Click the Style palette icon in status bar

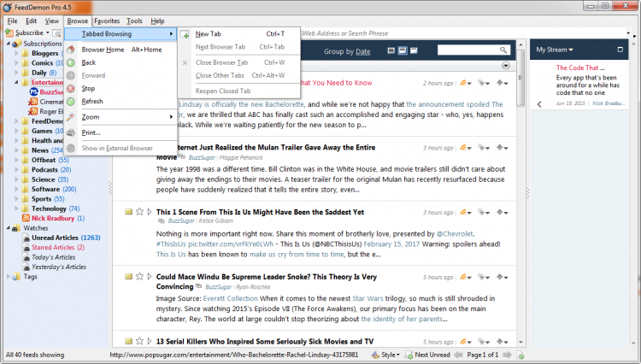[375, 355]
